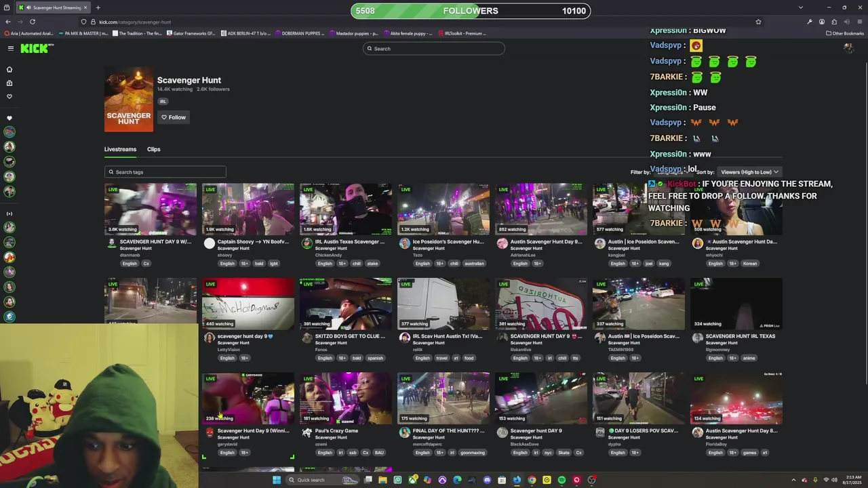Show hidden system tray icons

tap(793, 480)
